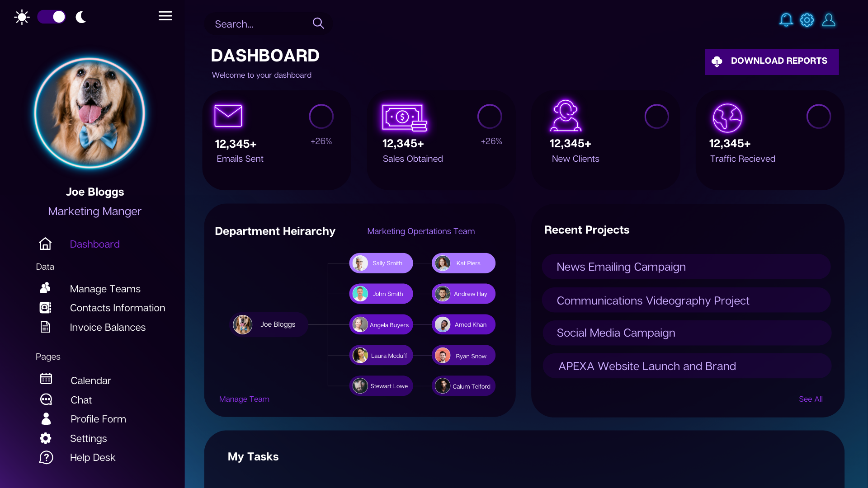Open News Emailing Campaign project
The image size is (868, 488).
coord(686,267)
